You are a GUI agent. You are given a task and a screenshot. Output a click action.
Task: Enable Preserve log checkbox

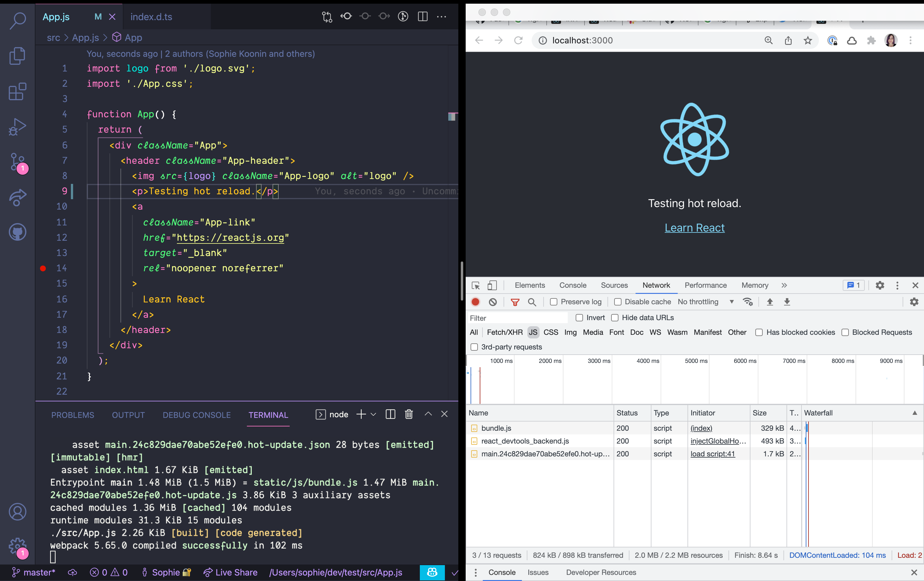tap(553, 302)
